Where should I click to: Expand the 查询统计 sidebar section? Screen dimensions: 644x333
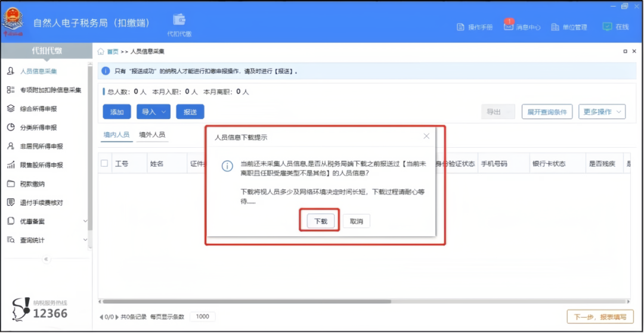[x=85, y=240]
